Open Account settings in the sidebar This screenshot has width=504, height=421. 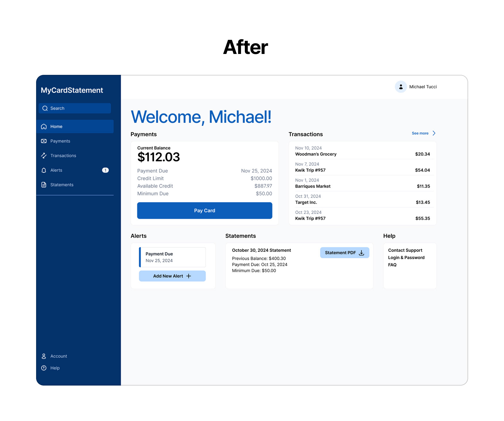[54, 356]
